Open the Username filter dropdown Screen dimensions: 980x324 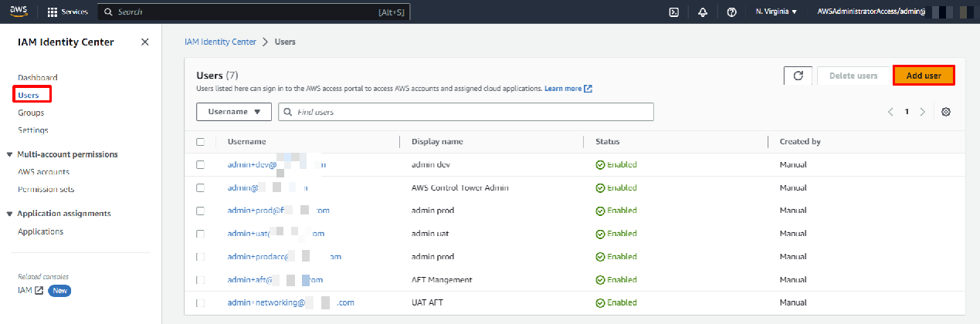(234, 112)
